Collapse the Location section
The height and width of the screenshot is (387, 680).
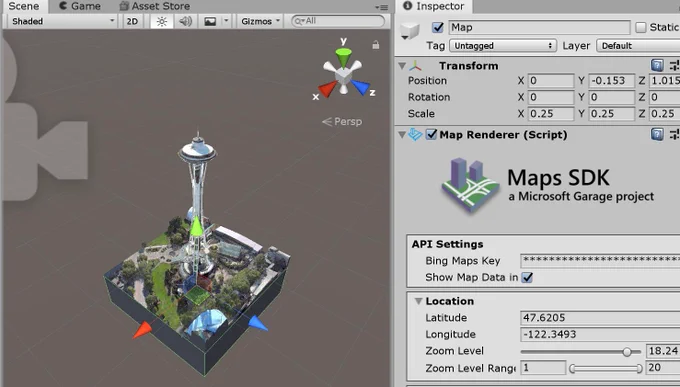(x=418, y=301)
